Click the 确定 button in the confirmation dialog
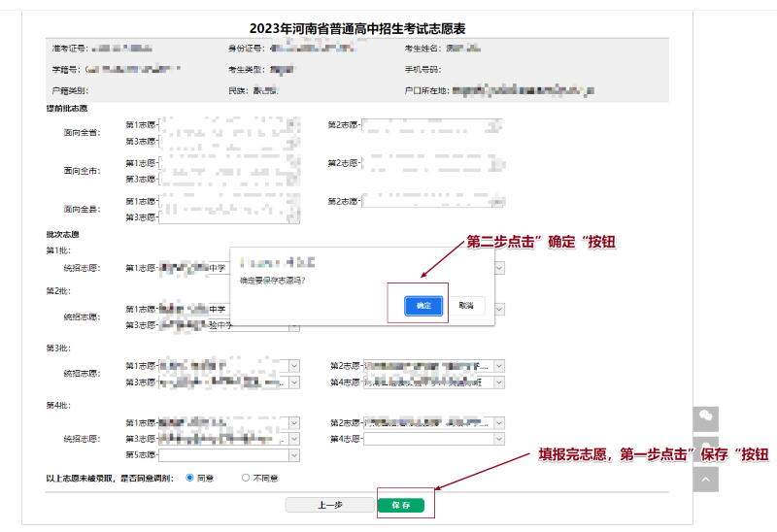Viewport: 777px width, 532px height. 423,306
